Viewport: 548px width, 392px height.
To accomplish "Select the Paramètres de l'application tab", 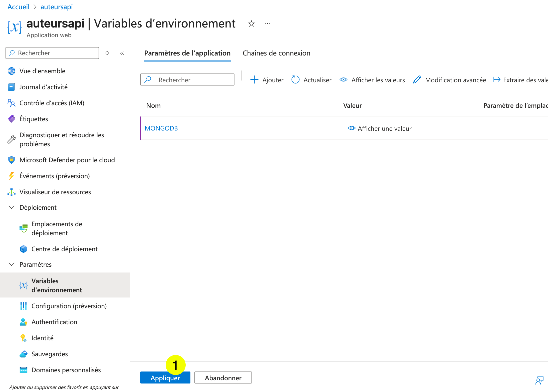I will [x=187, y=53].
